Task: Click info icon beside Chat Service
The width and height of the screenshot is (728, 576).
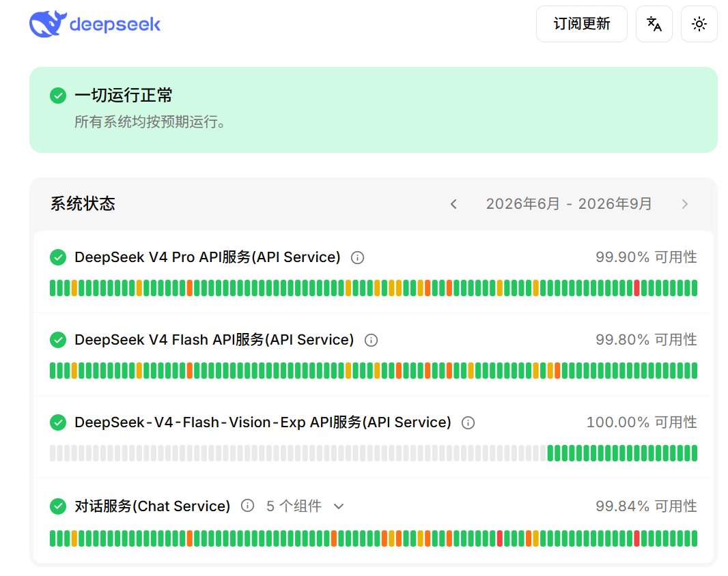Action: point(247,506)
